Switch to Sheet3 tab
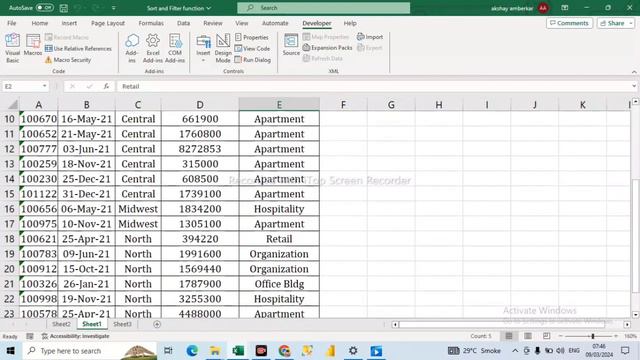This screenshot has height=360, width=640. tap(122, 324)
